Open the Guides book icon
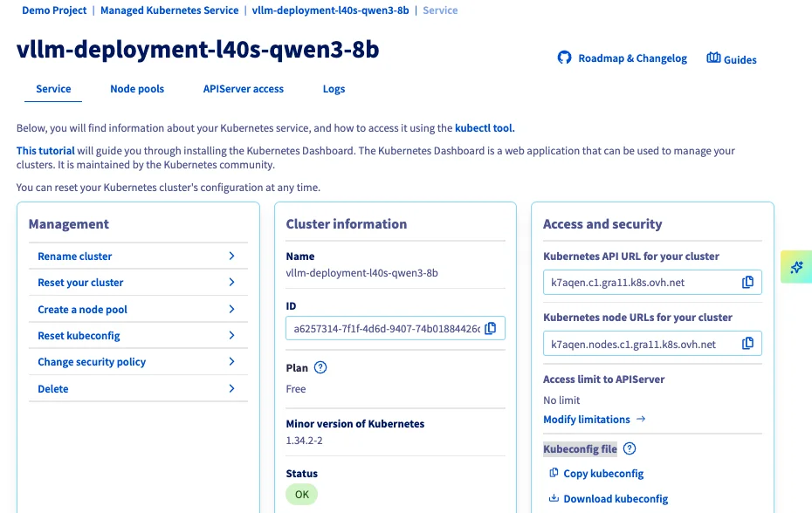Image resolution: width=812 pixels, height=513 pixels. coord(712,58)
